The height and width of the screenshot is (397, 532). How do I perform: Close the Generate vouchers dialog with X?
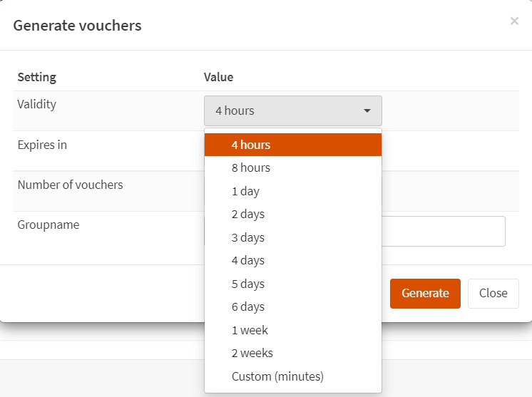pyautogui.click(x=514, y=21)
